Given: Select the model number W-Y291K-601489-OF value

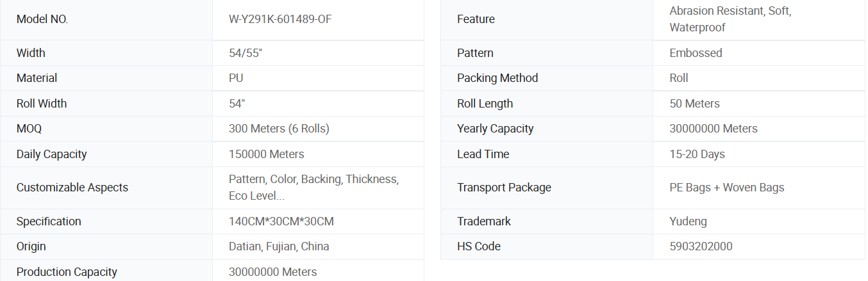Looking at the screenshot, I should pos(280,19).
